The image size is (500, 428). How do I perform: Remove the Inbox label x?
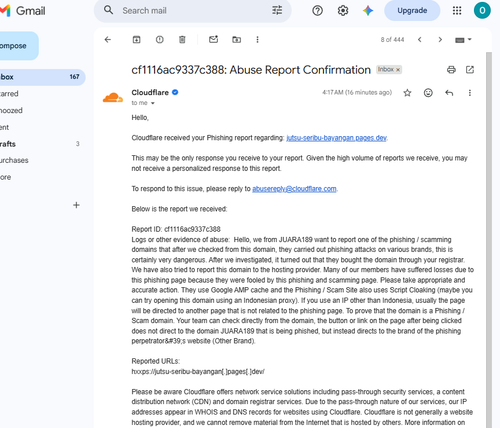tap(398, 70)
